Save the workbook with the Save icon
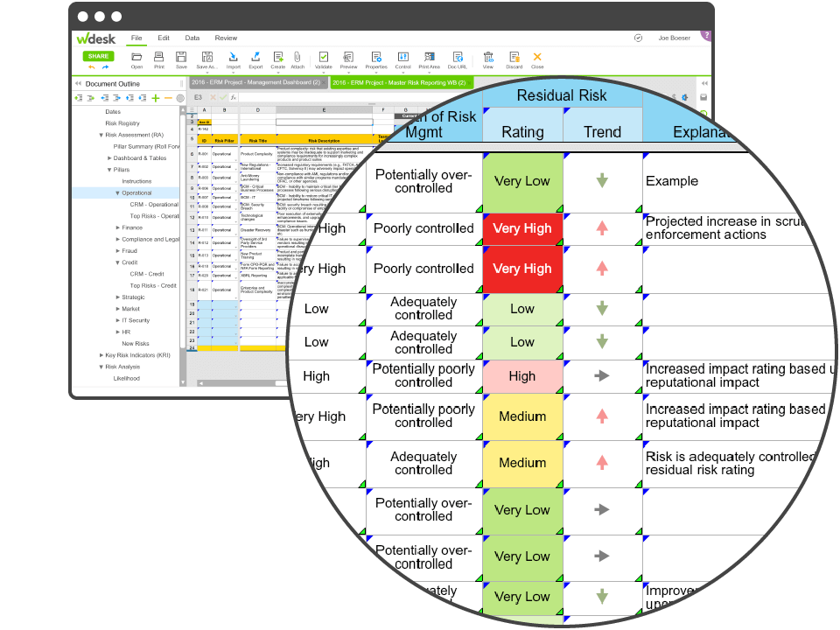Viewport: 840px width, 630px height. coord(180,56)
